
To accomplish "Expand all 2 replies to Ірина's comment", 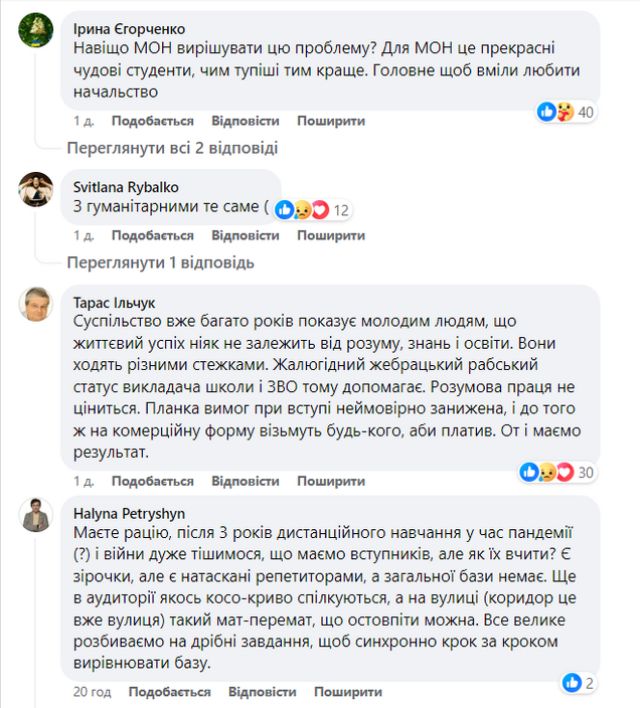I will pyautogui.click(x=171, y=148).
